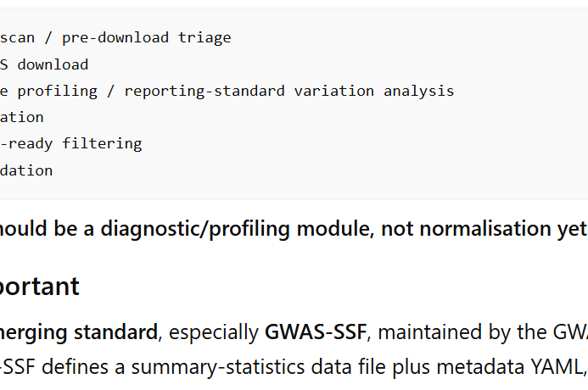Click "diagnostic/profiling" in the bold heading
588x390 pixels.
click(x=195, y=229)
